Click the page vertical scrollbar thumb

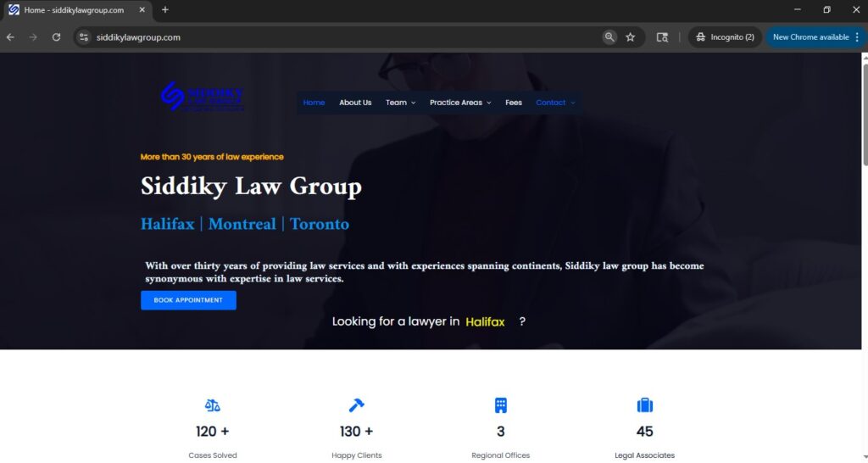coord(865,114)
